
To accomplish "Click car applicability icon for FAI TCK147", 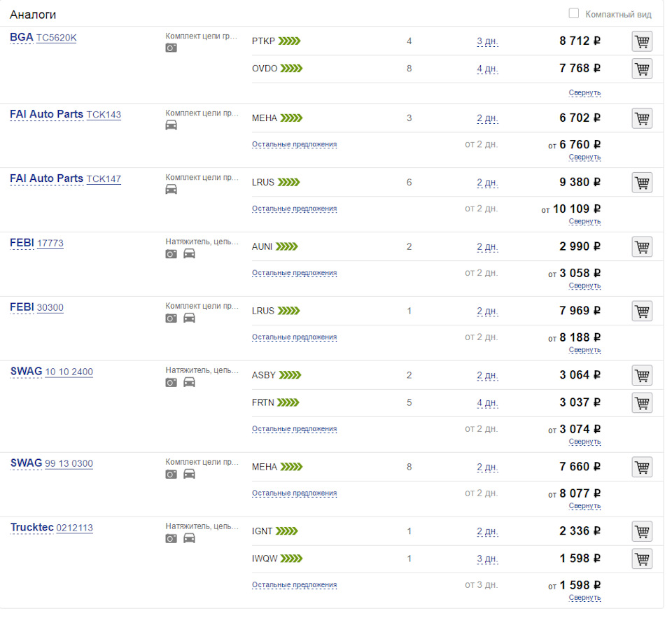I will coord(171,190).
